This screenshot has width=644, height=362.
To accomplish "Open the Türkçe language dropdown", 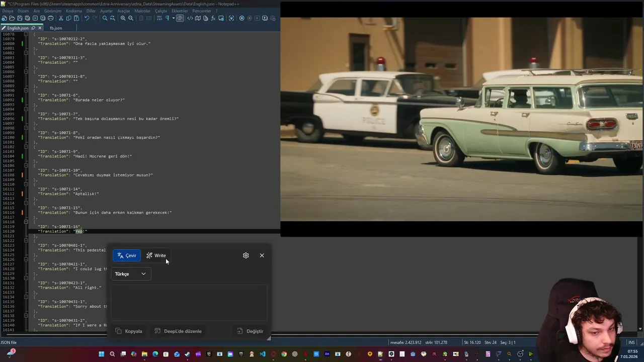I will pos(130,274).
